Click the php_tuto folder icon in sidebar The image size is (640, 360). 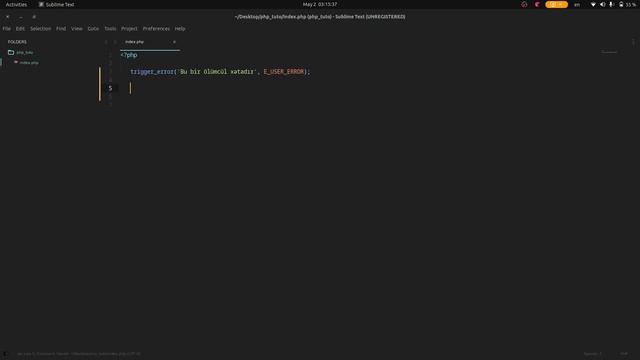pos(11,52)
